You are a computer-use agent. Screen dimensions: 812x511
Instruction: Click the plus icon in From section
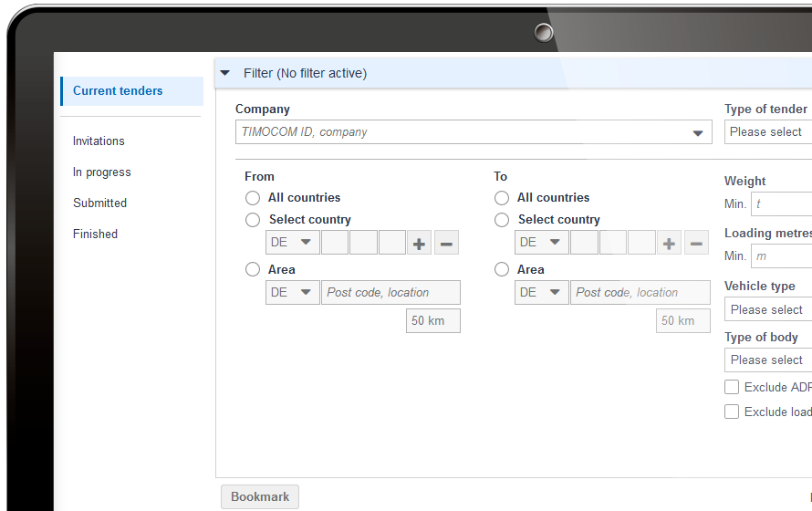(420, 243)
